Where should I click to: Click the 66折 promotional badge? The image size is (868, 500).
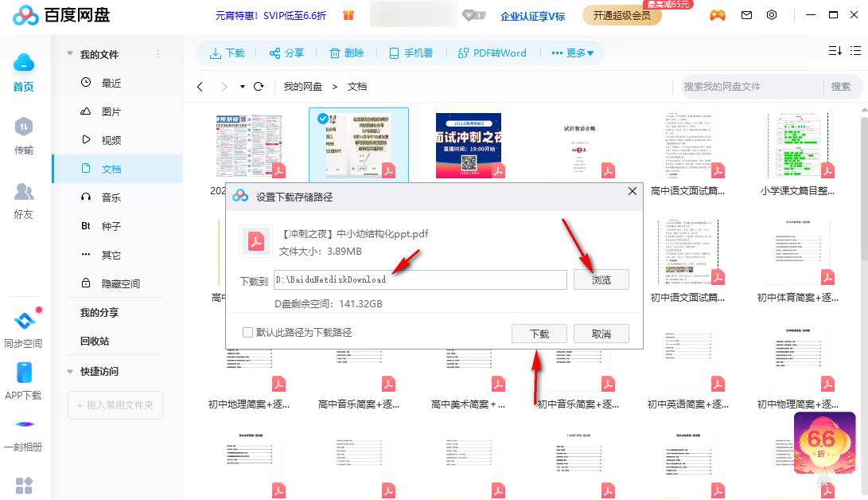coord(823,443)
